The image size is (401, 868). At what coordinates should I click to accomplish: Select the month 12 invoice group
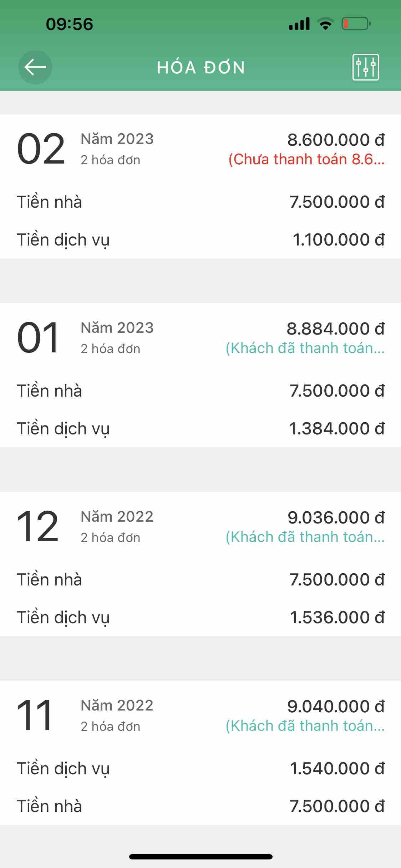tap(38, 526)
